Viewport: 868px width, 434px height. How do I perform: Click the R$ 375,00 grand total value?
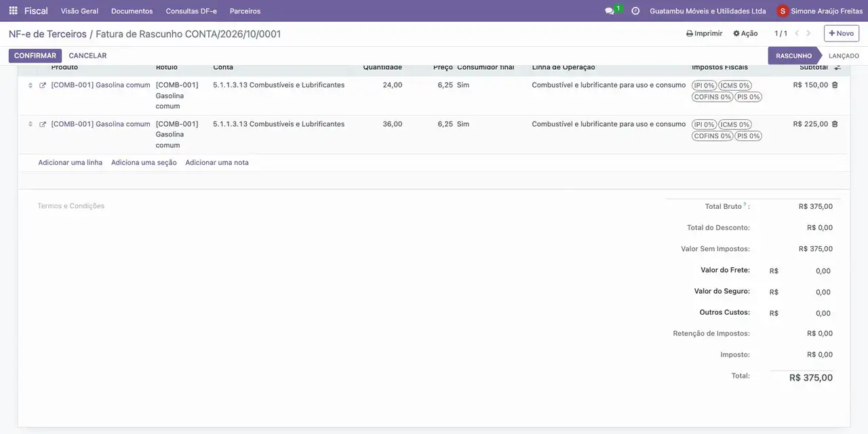coord(811,378)
